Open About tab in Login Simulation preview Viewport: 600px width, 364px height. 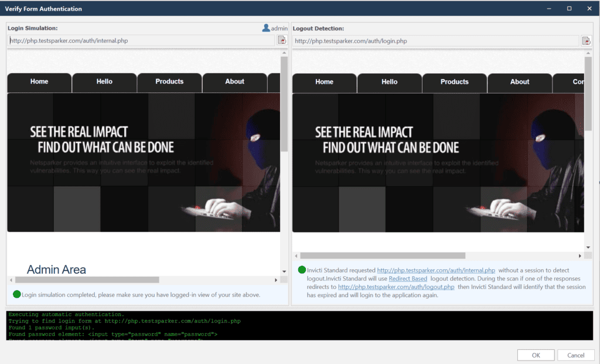234,83
